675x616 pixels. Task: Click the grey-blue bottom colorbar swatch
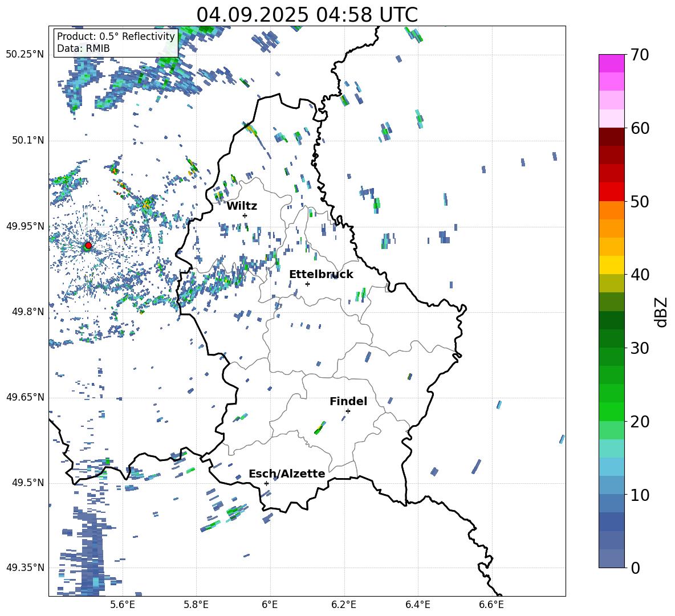[611, 558]
